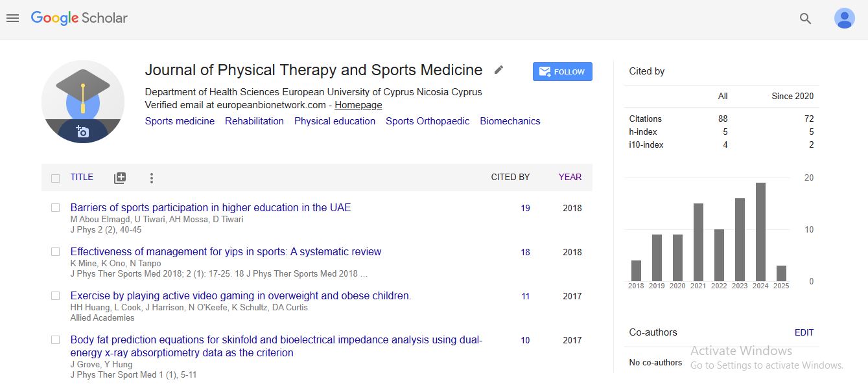Click EDIT next to Co-authors
Image resolution: width=868 pixels, height=390 pixels.
click(x=804, y=332)
